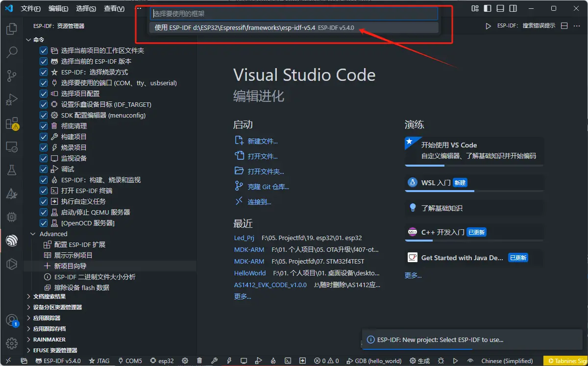Open the Run and Debug view
The height and width of the screenshot is (366, 588).
tap(12, 99)
